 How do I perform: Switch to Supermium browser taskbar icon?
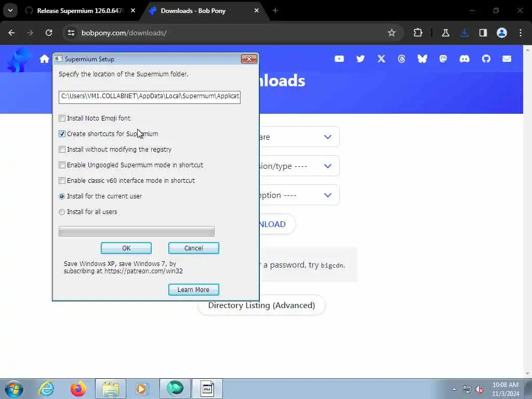(x=175, y=389)
